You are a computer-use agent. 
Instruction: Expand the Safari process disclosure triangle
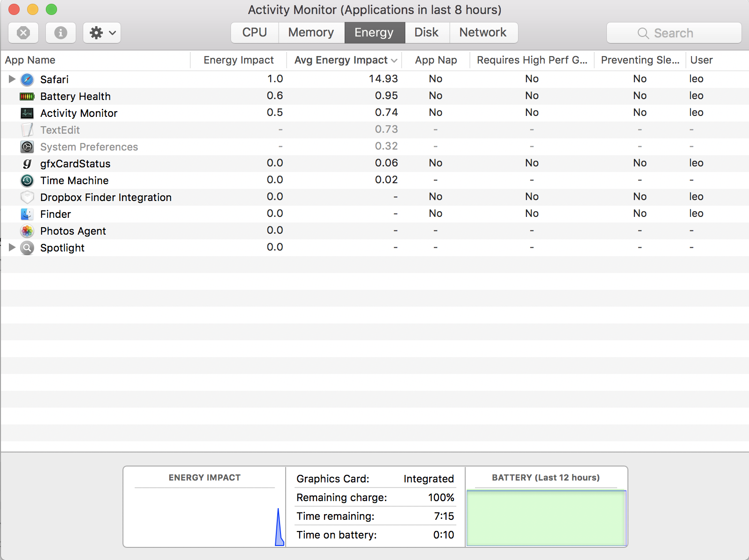pyautogui.click(x=12, y=79)
